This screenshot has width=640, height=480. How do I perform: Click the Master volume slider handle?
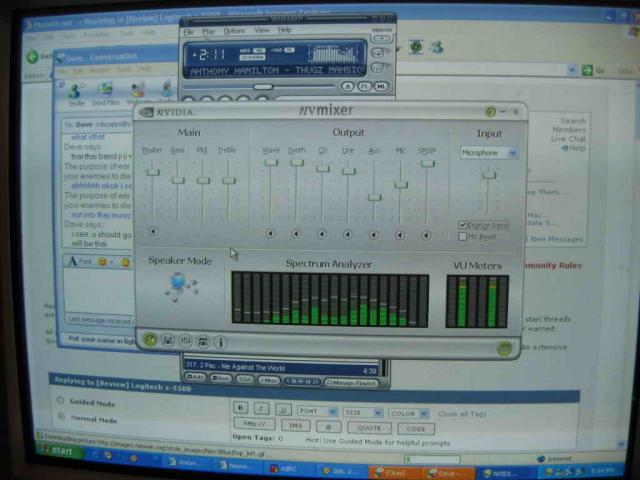coord(153,172)
